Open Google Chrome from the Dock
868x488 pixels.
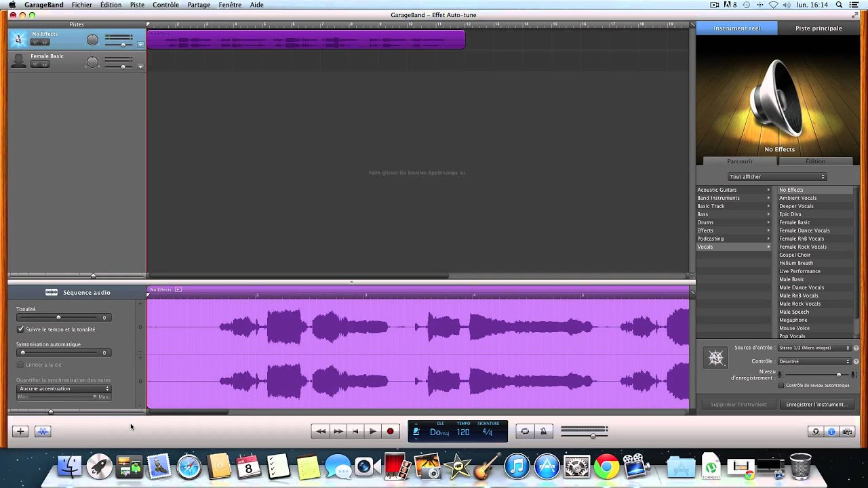(x=606, y=466)
